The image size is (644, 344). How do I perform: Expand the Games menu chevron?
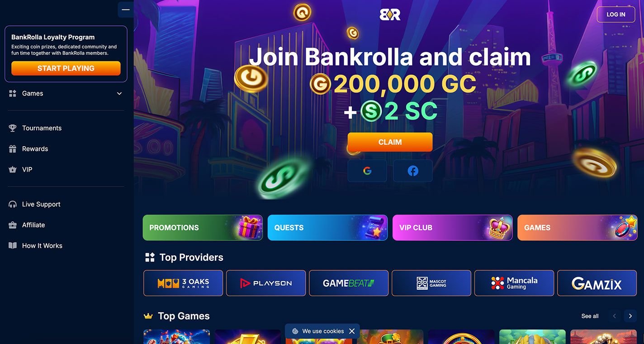[119, 94]
